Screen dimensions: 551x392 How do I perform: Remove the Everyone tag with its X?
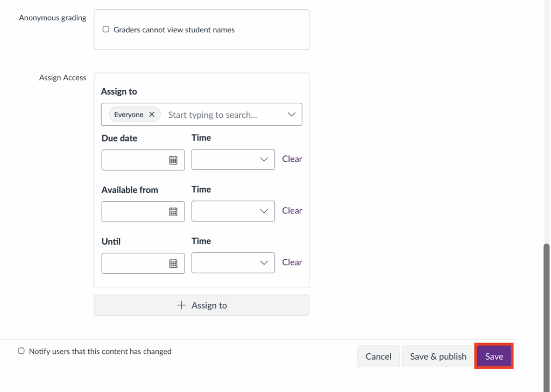pyautogui.click(x=152, y=115)
